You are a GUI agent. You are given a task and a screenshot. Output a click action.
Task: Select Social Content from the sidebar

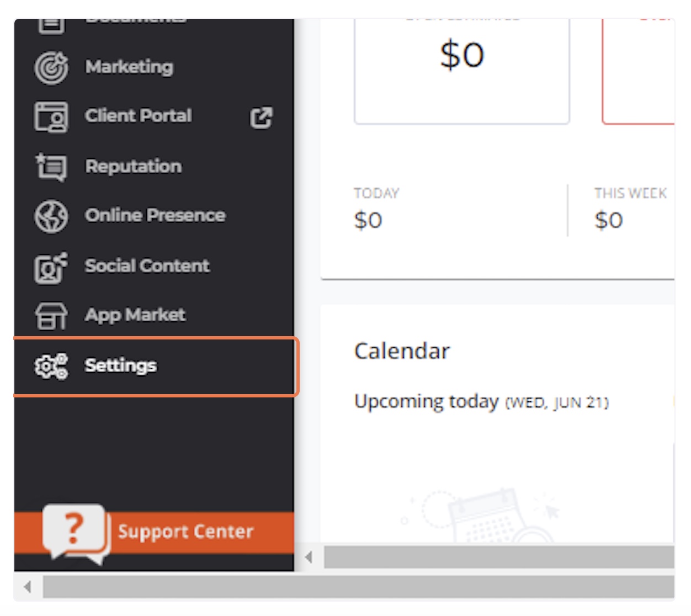tap(147, 265)
